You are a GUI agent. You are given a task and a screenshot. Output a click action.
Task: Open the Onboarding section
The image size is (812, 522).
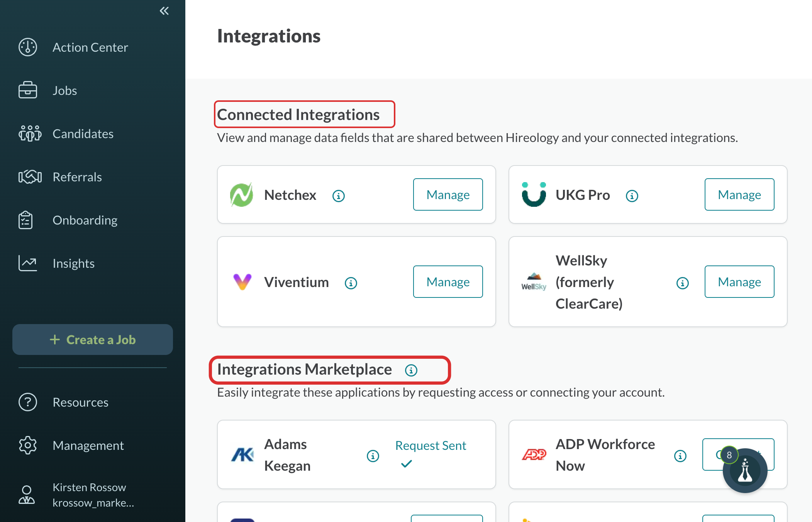pyautogui.click(x=85, y=220)
